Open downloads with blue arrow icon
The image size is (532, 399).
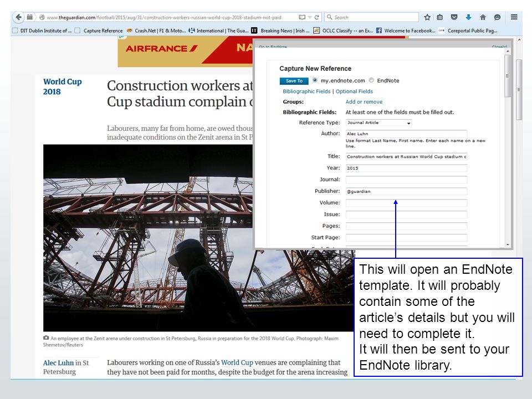click(x=468, y=17)
